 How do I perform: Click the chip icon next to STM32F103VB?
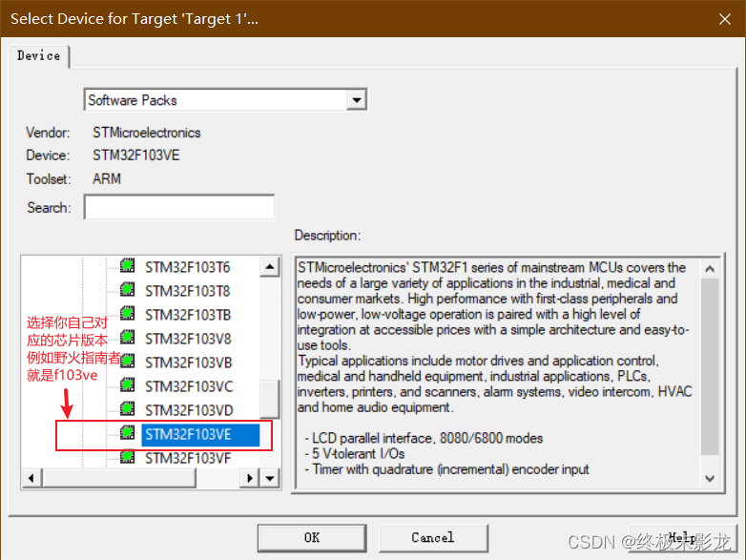(127, 361)
